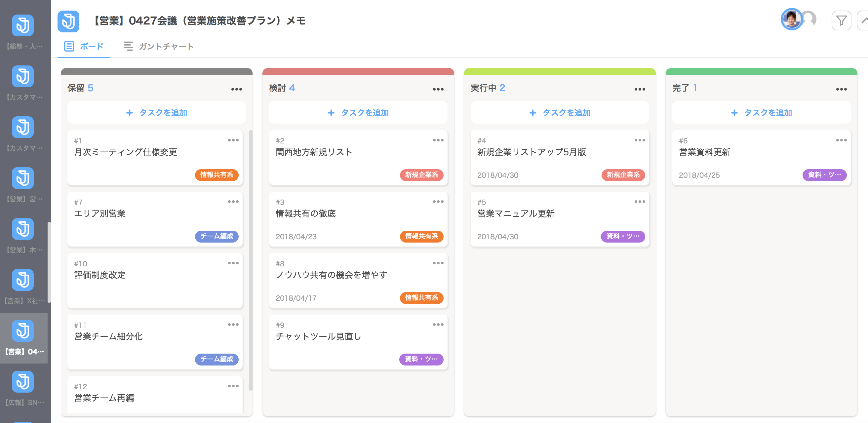Open options for task 営業資料更新
This screenshot has width=868, height=423.
click(x=841, y=140)
